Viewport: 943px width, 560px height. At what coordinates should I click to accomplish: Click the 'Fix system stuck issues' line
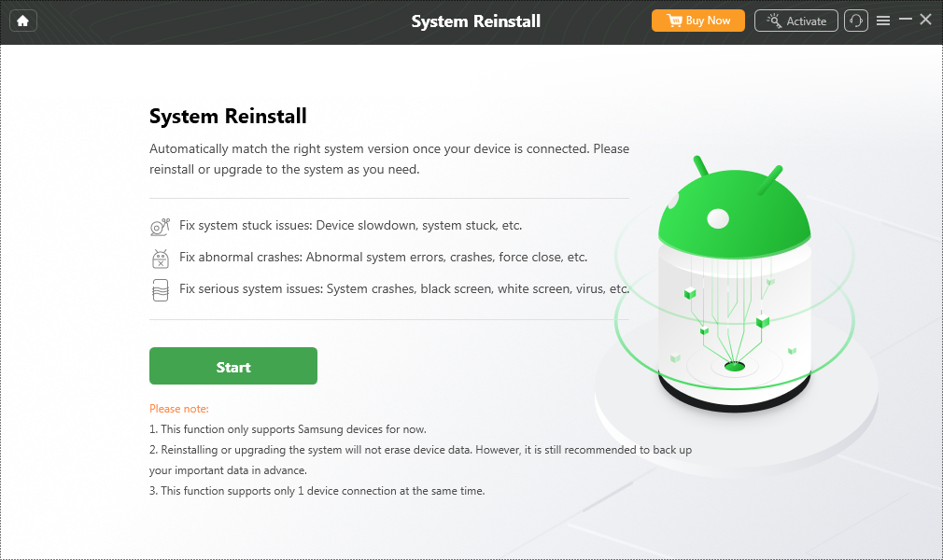click(x=351, y=225)
